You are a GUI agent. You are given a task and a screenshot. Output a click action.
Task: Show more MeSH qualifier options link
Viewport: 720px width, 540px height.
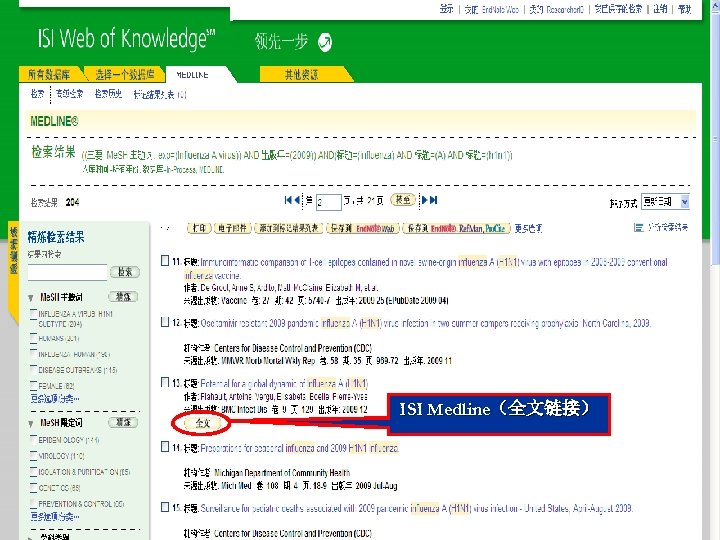click(55, 516)
